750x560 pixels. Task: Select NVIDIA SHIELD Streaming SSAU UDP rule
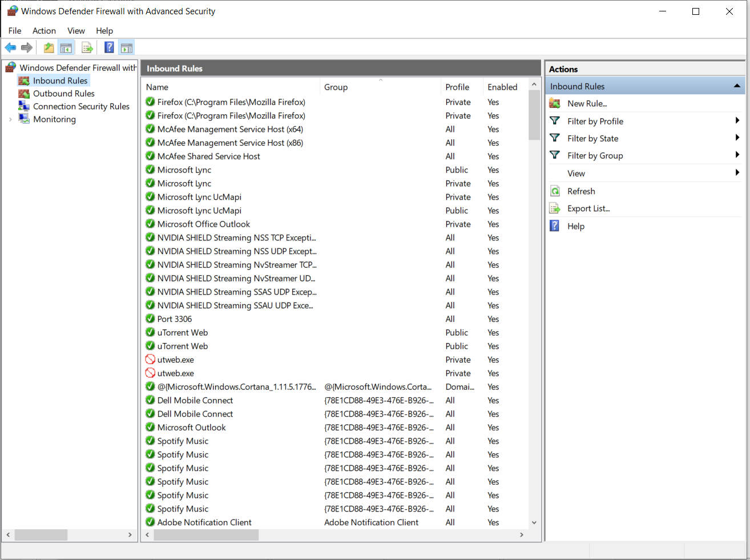tap(335, 305)
